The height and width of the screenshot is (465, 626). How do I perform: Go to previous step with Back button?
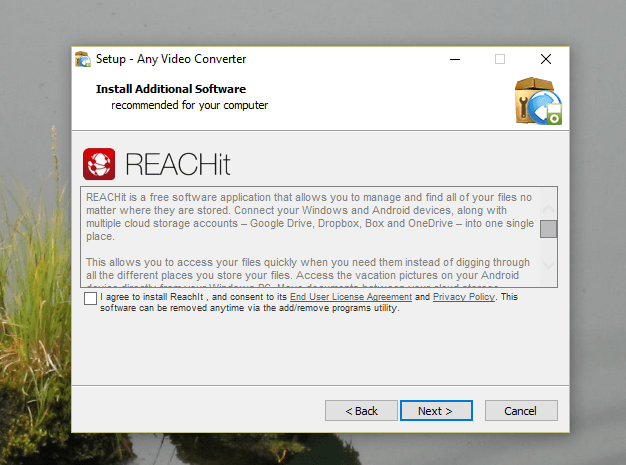click(361, 411)
